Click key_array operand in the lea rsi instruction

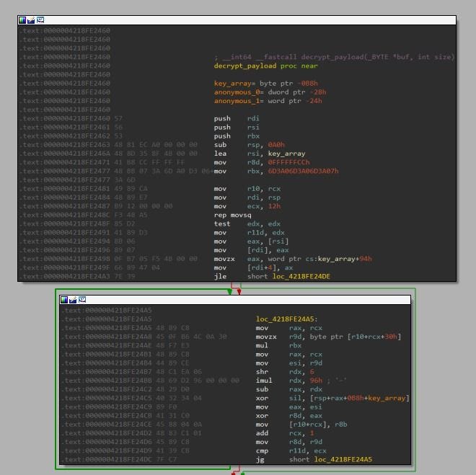pos(286,154)
